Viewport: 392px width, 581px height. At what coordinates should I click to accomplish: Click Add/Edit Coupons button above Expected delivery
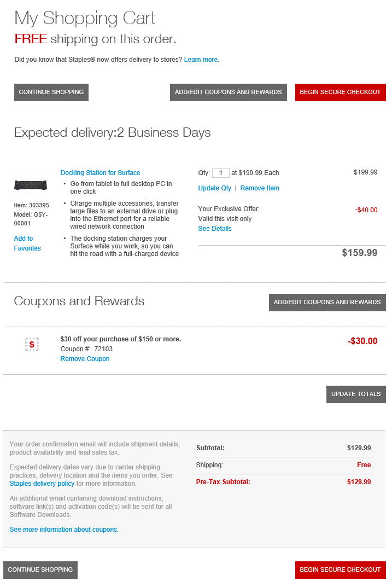click(x=228, y=92)
